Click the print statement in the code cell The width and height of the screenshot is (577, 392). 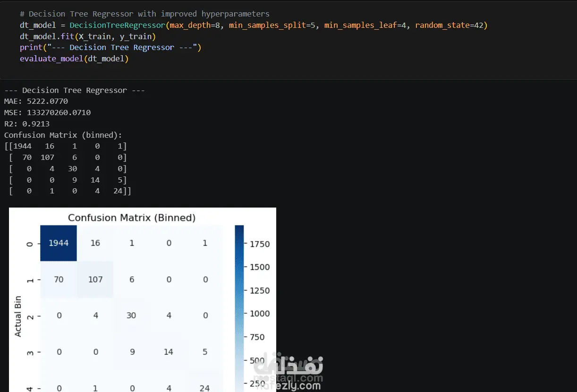pyautogui.click(x=110, y=48)
